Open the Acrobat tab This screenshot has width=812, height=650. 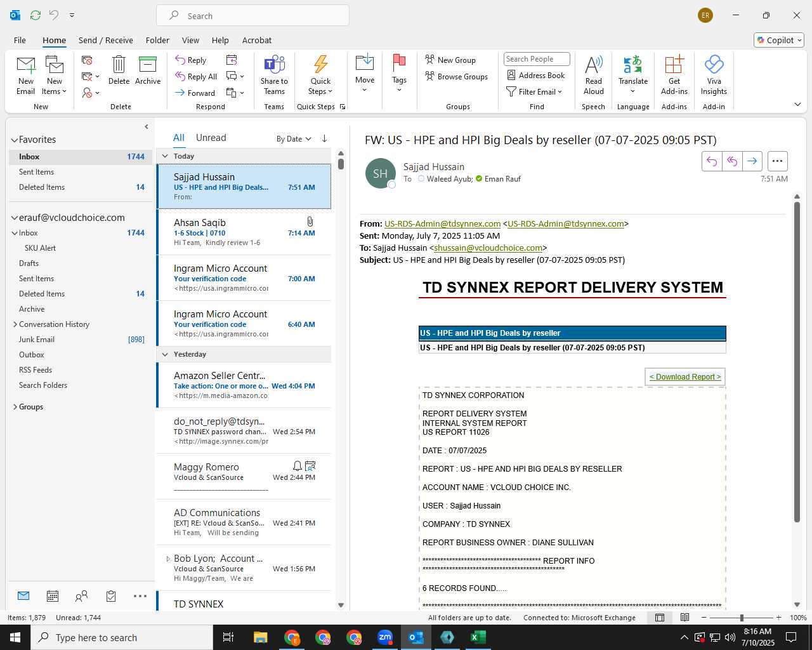pos(257,40)
